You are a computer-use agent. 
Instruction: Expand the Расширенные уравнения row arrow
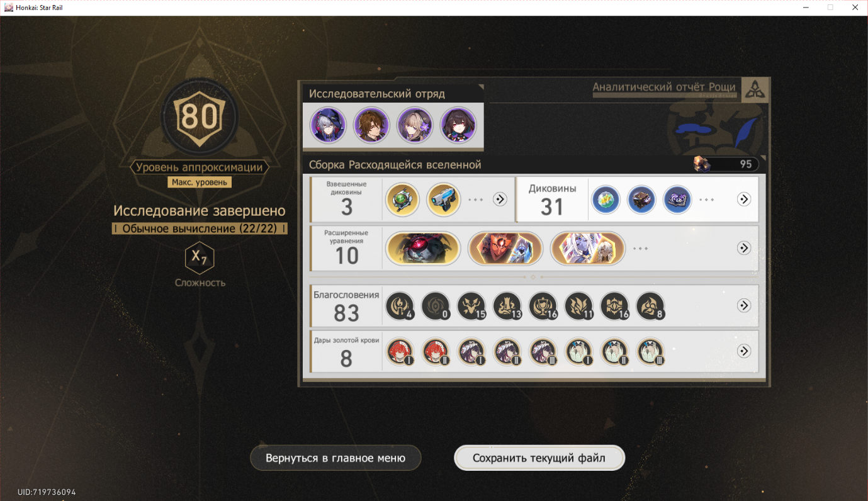tap(744, 248)
